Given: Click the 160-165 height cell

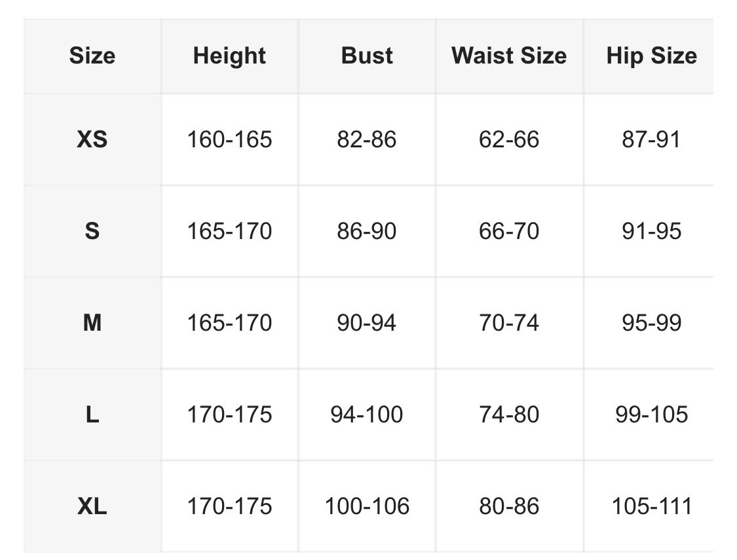Looking at the screenshot, I should [x=229, y=140].
